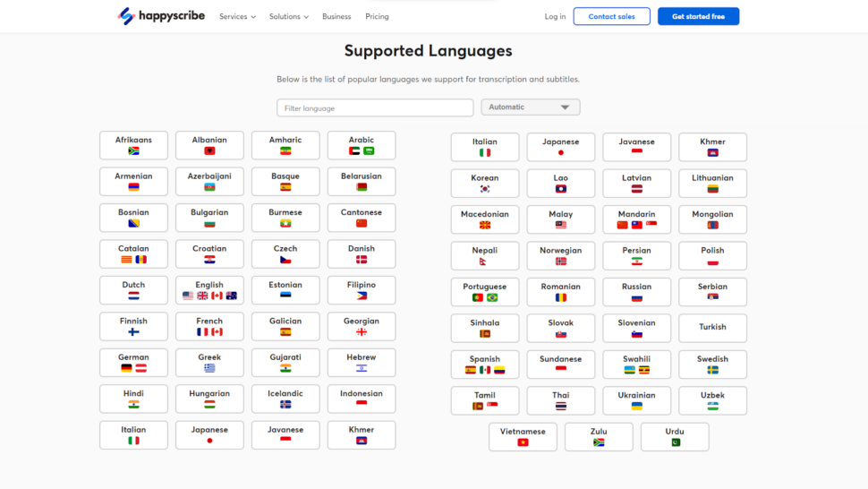Click the Vietnam flag under Vietnamese
The image size is (868, 489).
point(523,442)
